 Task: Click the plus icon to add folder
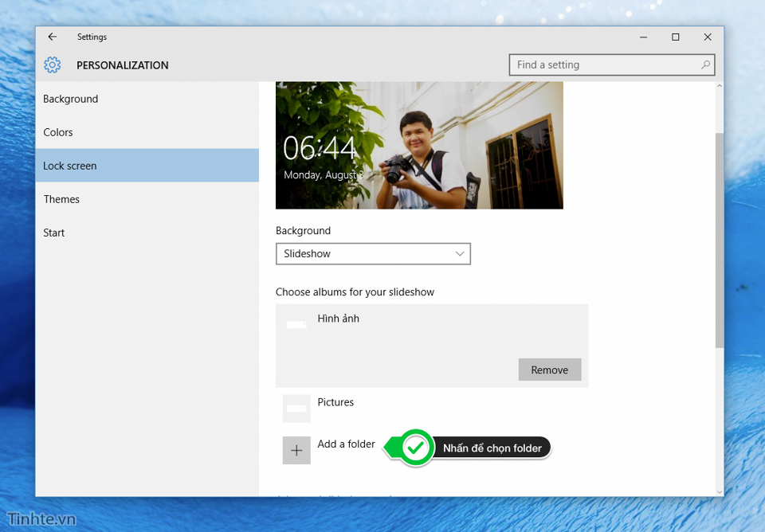[296, 450]
